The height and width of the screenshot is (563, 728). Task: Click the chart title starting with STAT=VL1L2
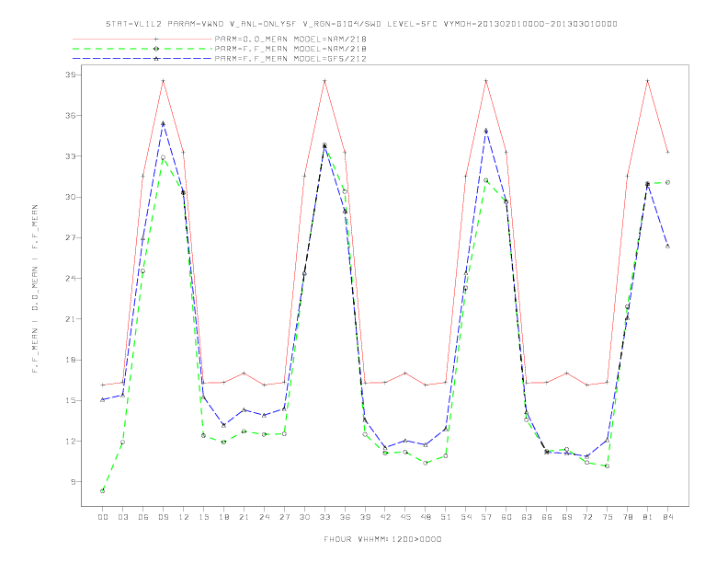click(361, 24)
